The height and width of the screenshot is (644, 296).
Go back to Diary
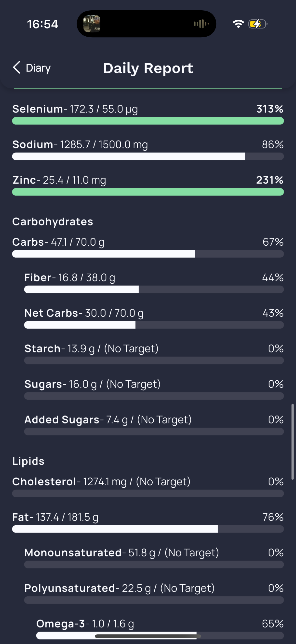32,68
